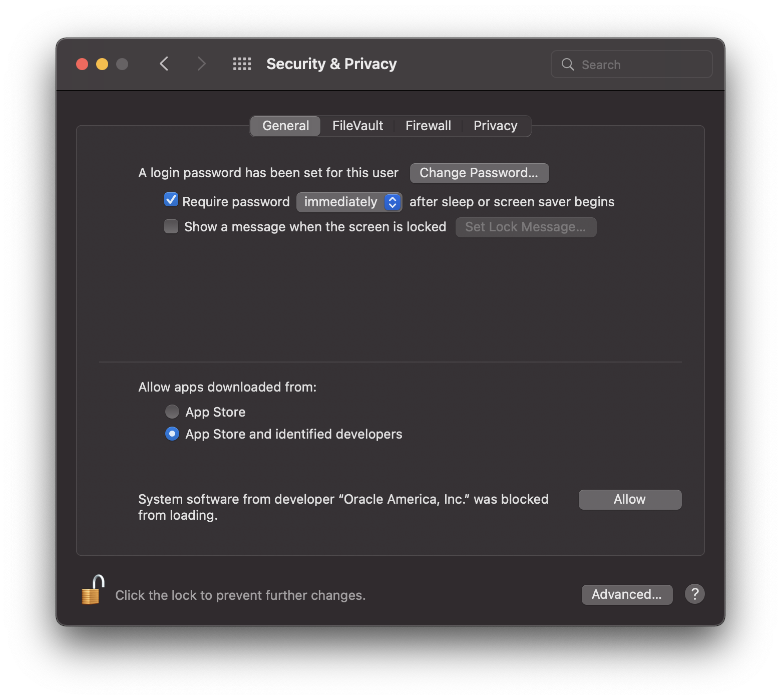Disable the Require password checkbox
This screenshot has width=781, height=700.
coord(171,200)
